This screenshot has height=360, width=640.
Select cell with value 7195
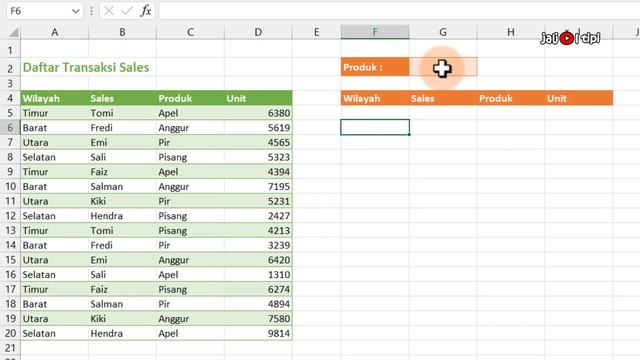[258, 187]
